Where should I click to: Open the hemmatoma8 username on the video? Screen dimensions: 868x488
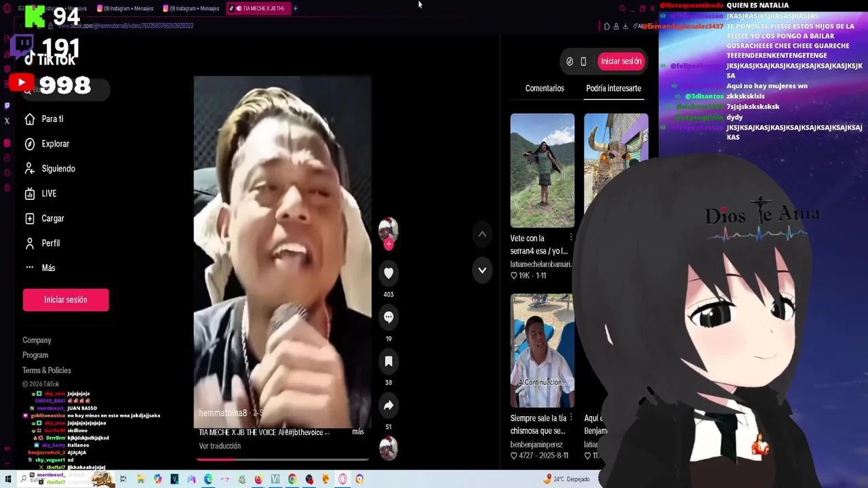pyautogui.click(x=222, y=413)
